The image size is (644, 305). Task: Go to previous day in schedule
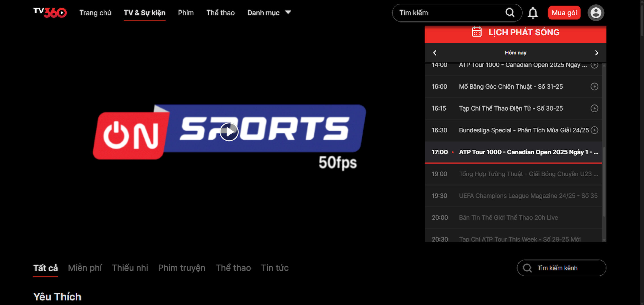435,53
